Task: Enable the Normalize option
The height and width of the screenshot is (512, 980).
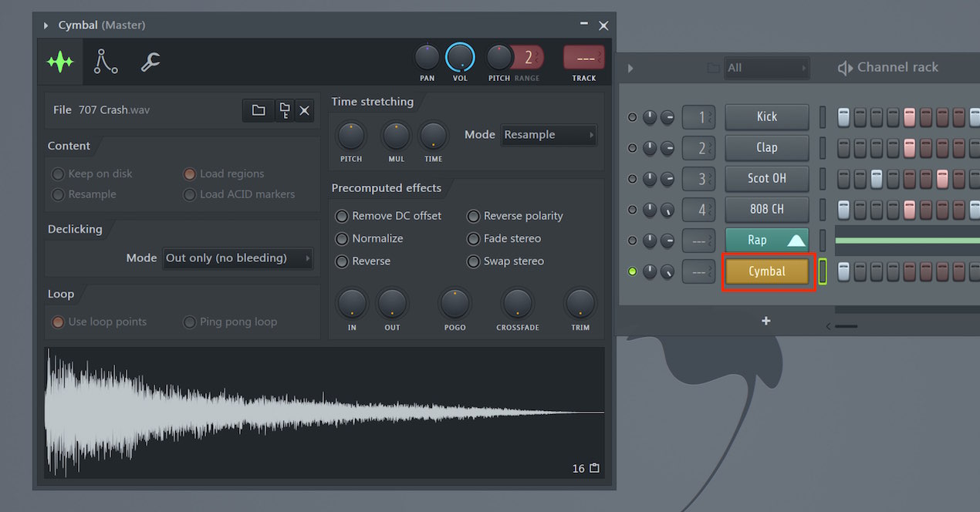Action: tap(342, 239)
